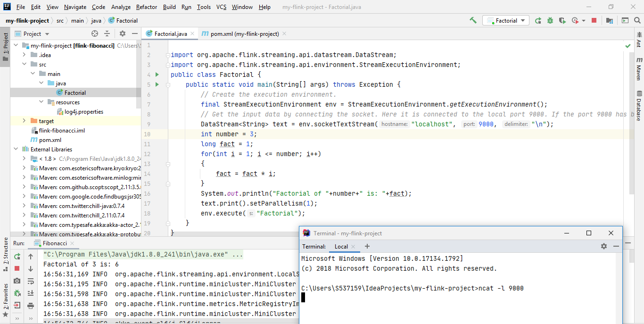The image size is (644, 324).
Task: Click the Build Project hammer icon
Action: click(473, 20)
